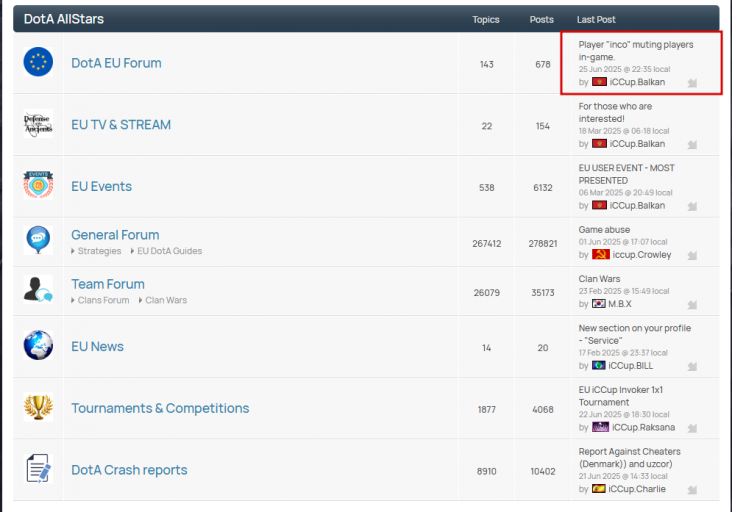Open post 'Player "inco" muting players in-game.'
This screenshot has width=732, height=512.
pyautogui.click(x=636, y=51)
